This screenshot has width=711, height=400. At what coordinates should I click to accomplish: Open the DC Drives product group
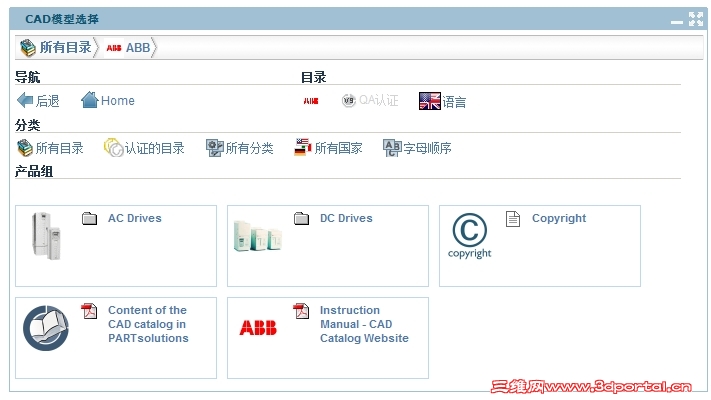pyautogui.click(x=346, y=218)
